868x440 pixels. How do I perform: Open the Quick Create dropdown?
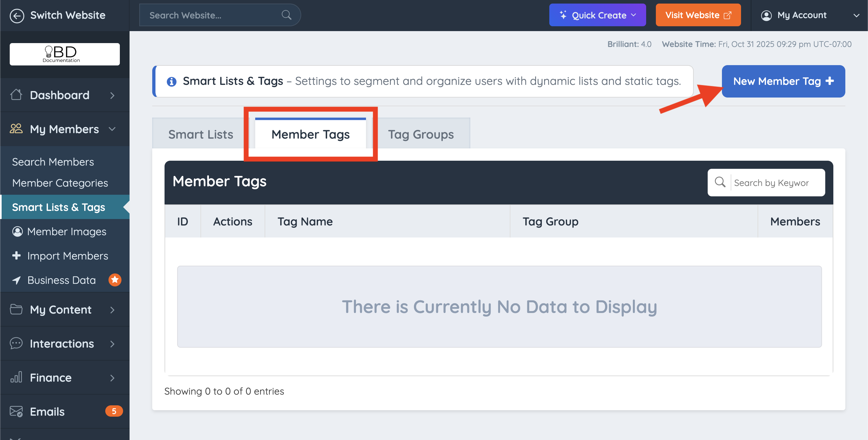tap(597, 15)
